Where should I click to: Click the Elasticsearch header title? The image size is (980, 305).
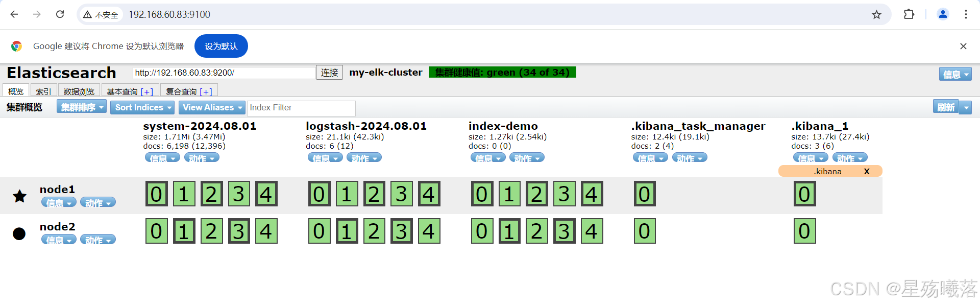coord(61,73)
